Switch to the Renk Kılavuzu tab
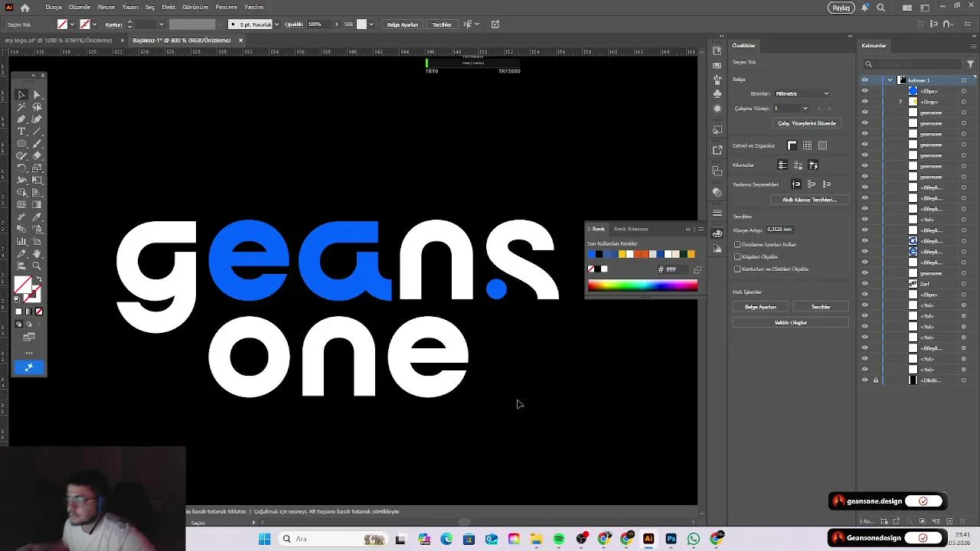This screenshot has height=551, width=980. coord(631,229)
